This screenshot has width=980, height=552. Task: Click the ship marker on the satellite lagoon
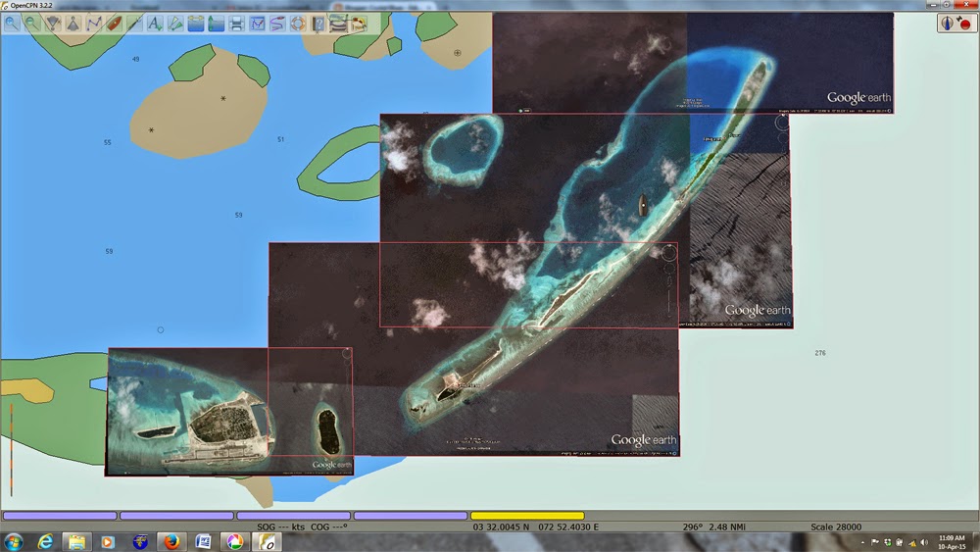643,205
